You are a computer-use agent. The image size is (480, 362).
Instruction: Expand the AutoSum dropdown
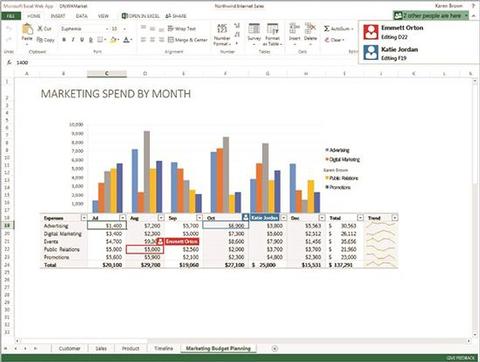(x=352, y=29)
